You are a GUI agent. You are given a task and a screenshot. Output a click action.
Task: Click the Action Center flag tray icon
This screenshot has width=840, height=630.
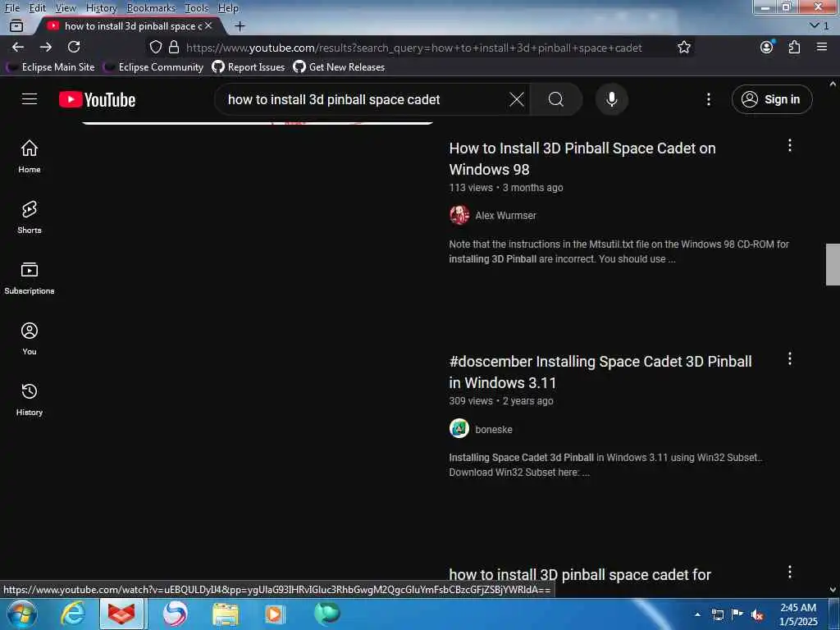click(x=737, y=614)
